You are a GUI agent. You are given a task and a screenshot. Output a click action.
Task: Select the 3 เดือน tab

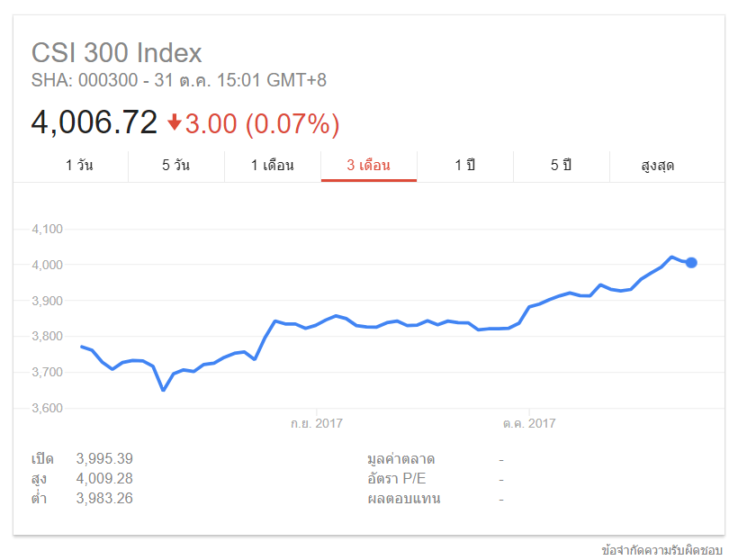[368, 166]
